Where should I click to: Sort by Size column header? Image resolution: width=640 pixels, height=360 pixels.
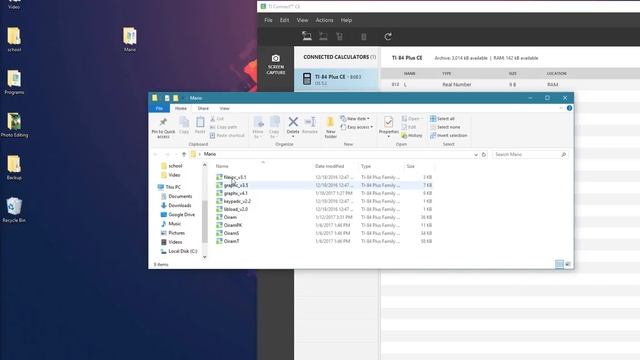point(411,166)
